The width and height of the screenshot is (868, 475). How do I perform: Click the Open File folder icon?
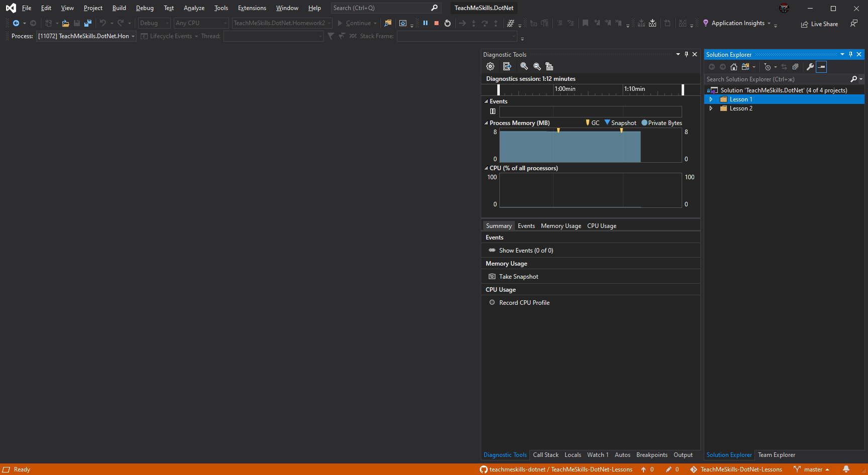(x=65, y=23)
